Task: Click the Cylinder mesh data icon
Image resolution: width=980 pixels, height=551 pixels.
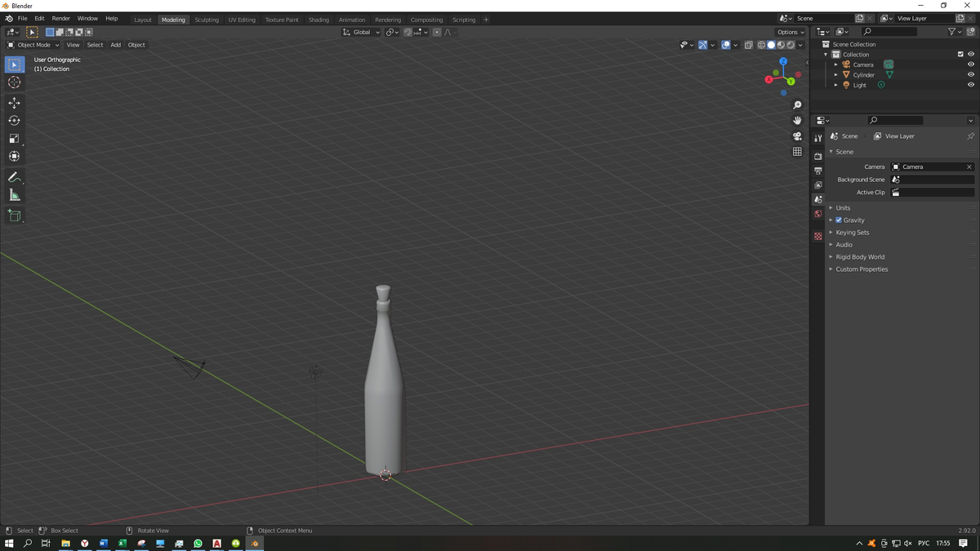Action: [889, 75]
